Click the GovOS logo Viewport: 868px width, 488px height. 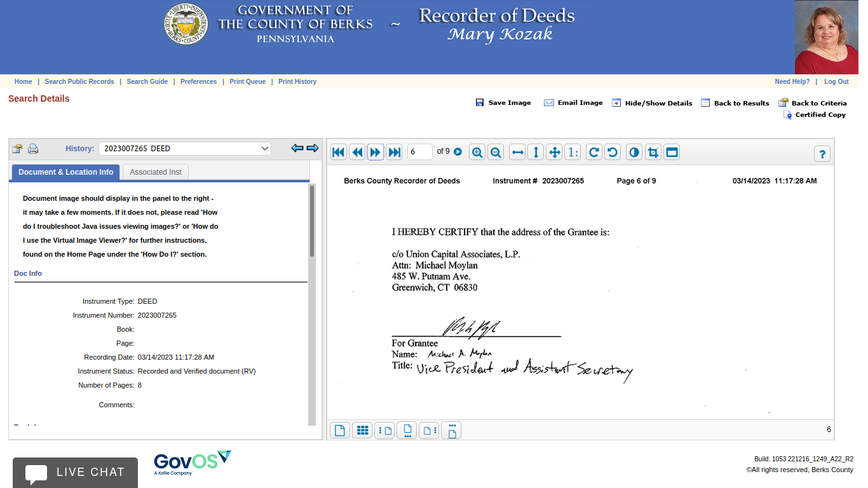tap(193, 463)
